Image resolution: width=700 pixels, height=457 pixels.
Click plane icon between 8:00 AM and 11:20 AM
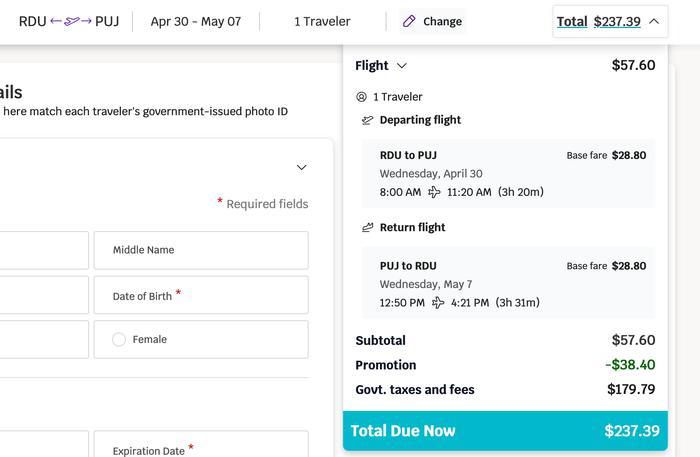(434, 192)
